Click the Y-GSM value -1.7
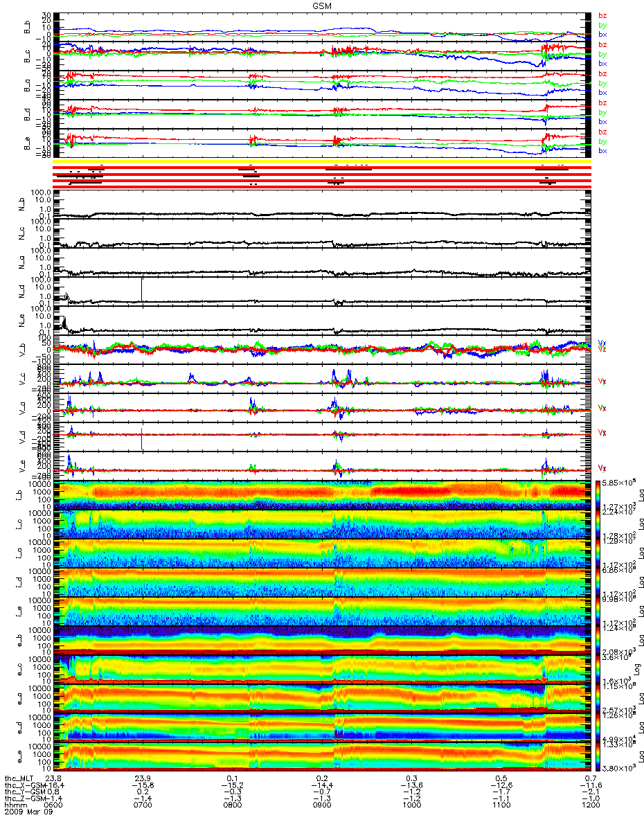 (x=501, y=792)
